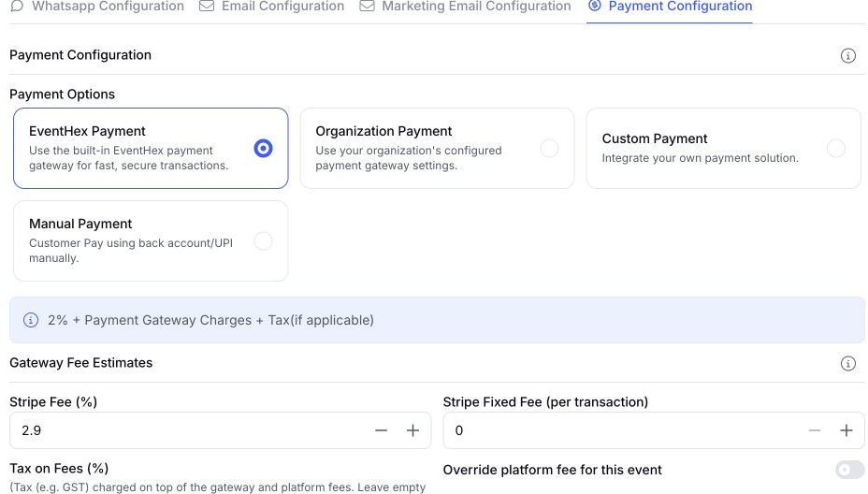Click the Payment Configuration dollar icon
Image resolution: width=868 pixels, height=494 pixels.
tap(595, 6)
